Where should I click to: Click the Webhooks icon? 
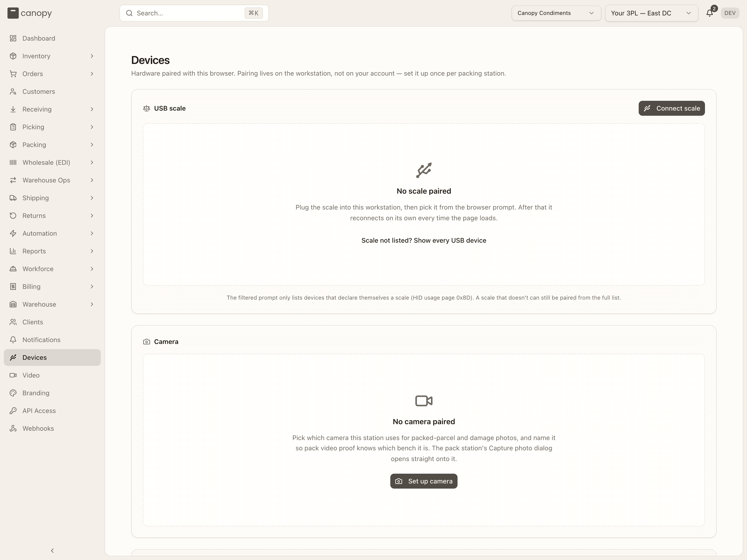(x=13, y=428)
